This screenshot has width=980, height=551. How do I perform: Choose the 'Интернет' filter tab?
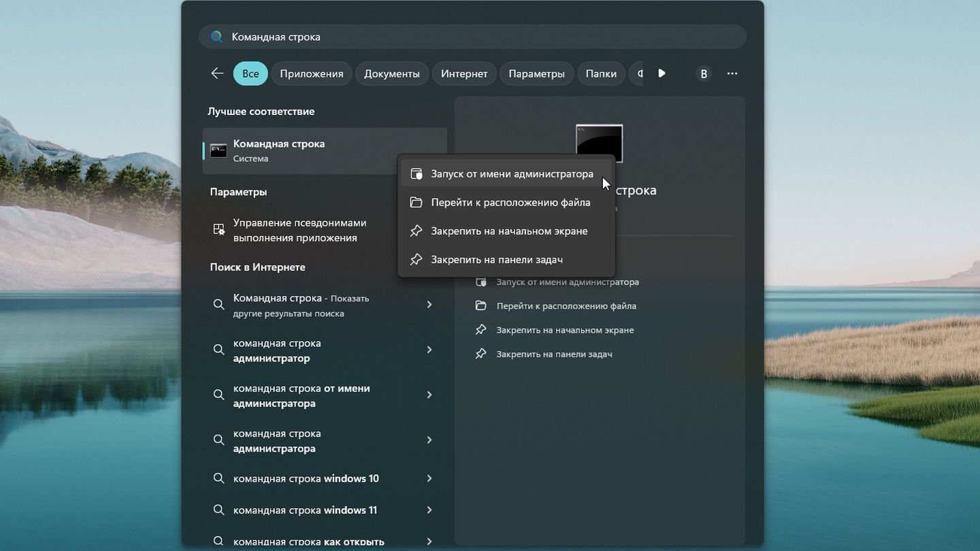[x=464, y=73]
